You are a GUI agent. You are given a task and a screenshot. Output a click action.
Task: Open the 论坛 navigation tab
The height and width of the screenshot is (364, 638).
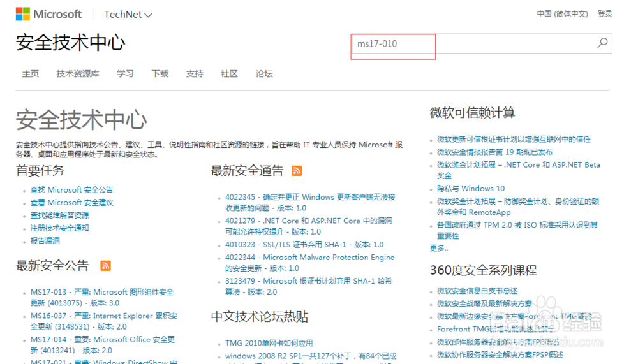pos(264,73)
